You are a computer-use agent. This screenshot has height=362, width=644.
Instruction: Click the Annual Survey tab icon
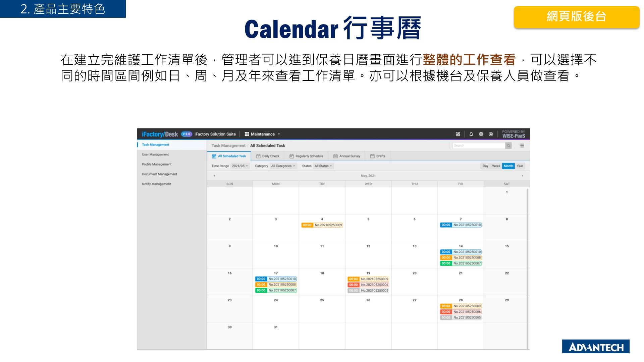(335, 156)
